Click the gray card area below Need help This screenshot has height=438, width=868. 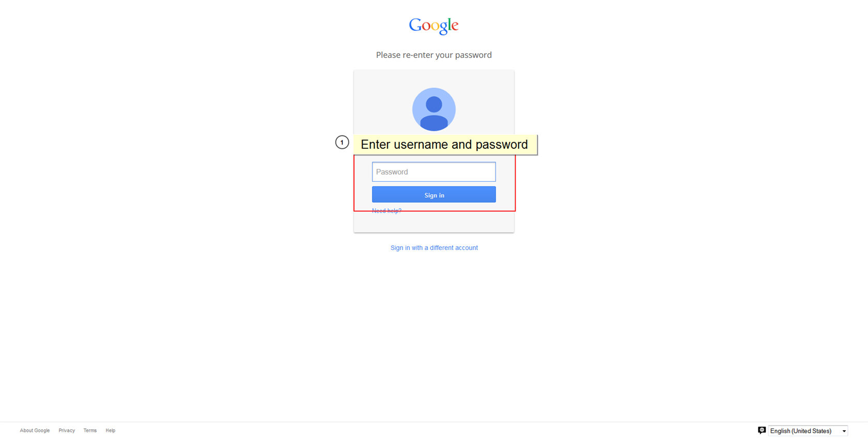434,223
